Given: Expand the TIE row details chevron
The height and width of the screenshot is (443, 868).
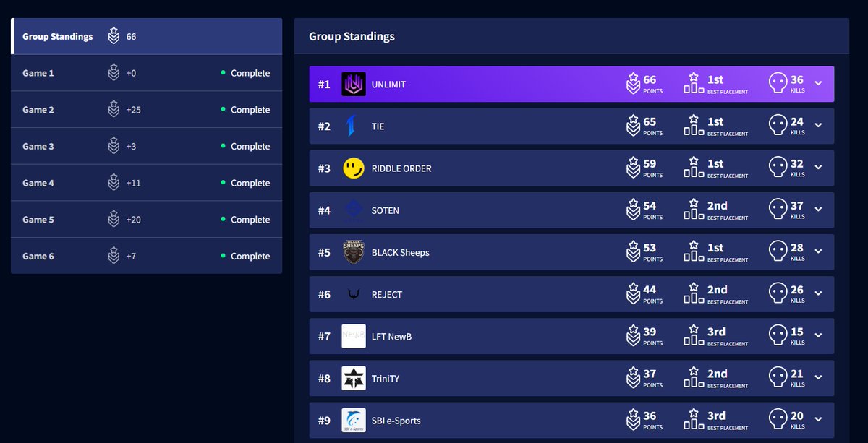Looking at the screenshot, I should click(x=818, y=125).
